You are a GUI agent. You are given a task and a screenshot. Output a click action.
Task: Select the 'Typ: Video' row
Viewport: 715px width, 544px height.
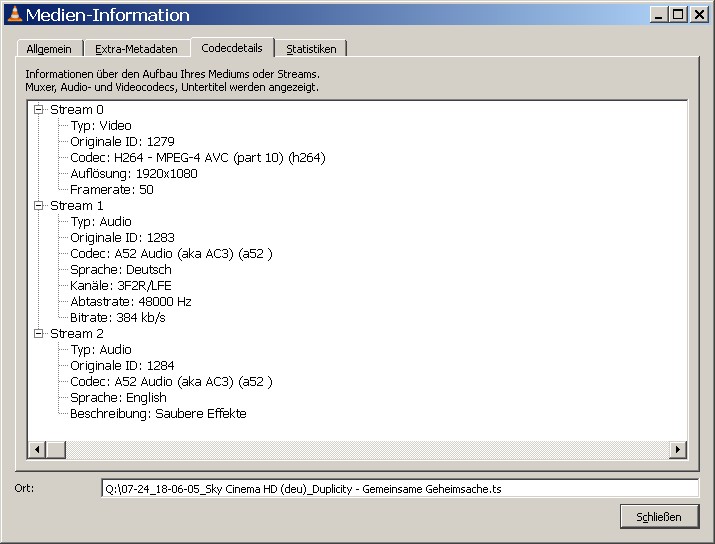coord(101,126)
